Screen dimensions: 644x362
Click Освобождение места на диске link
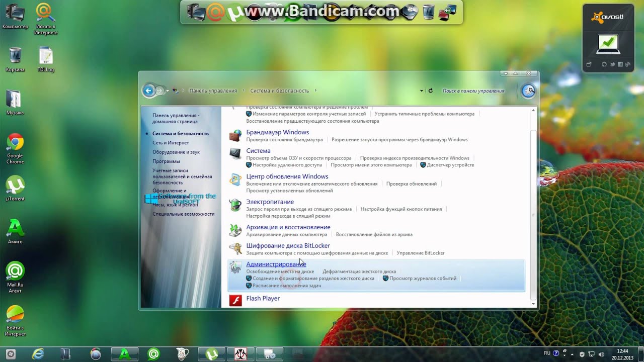click(280, 271)
